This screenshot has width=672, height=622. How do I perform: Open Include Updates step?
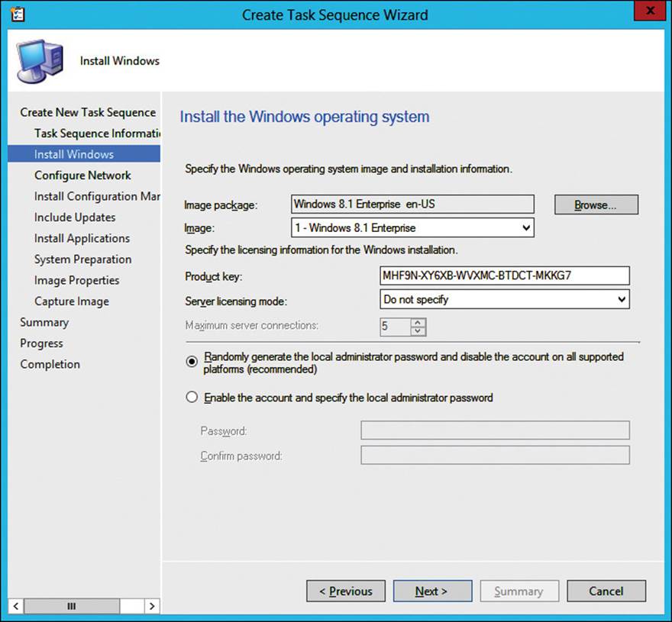[x=75, y=218]
